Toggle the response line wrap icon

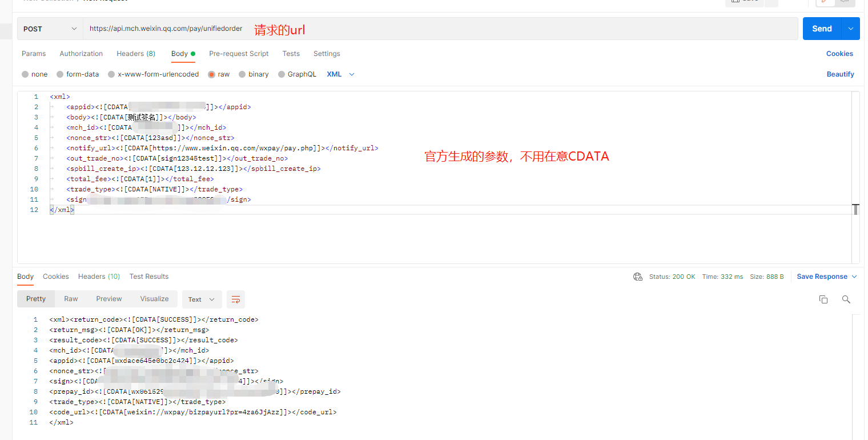(236, 299)
